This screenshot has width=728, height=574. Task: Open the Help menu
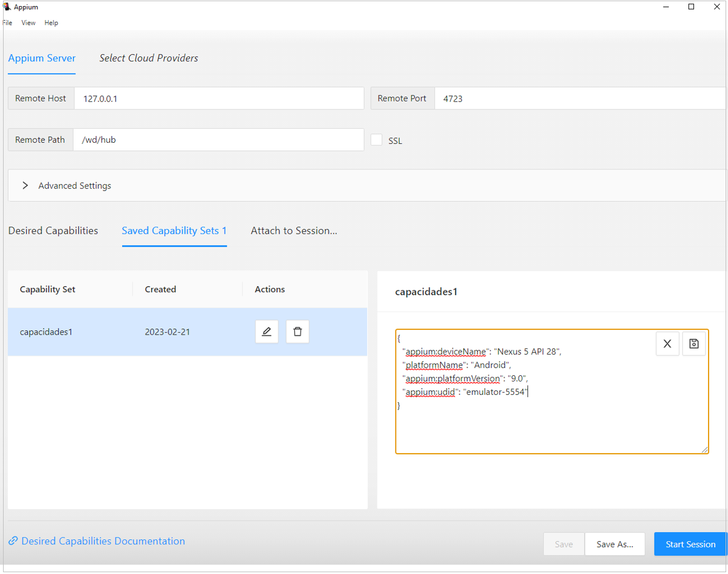pyautogui.click(x=51, y=23)
